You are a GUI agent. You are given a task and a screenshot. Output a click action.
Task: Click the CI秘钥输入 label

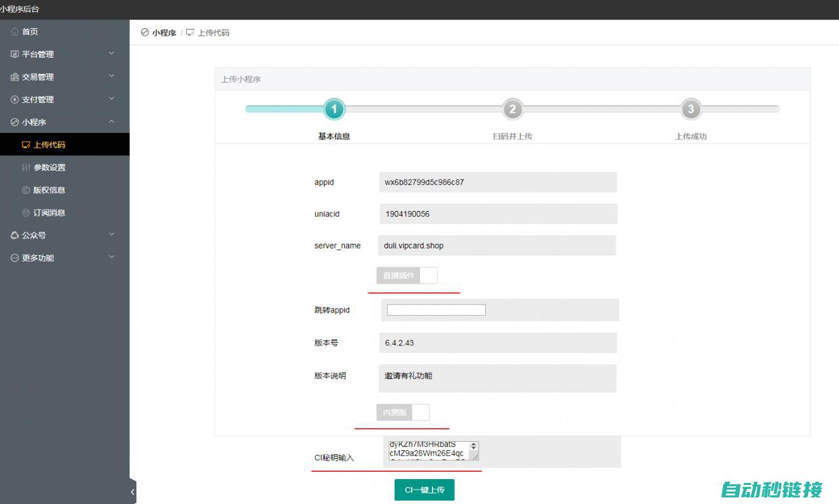coord(334,457)
